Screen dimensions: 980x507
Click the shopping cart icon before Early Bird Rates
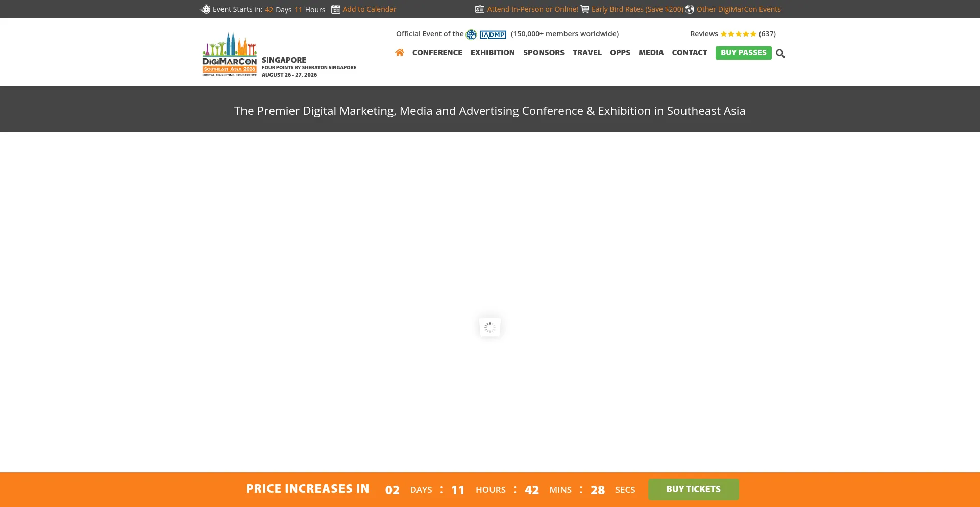click(x=585, y=9)
